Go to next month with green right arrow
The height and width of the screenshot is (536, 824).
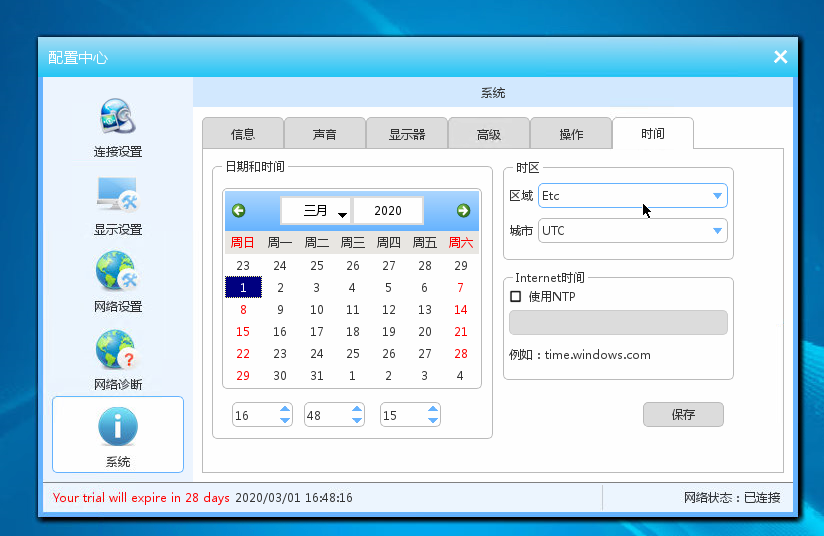point(463,210)
